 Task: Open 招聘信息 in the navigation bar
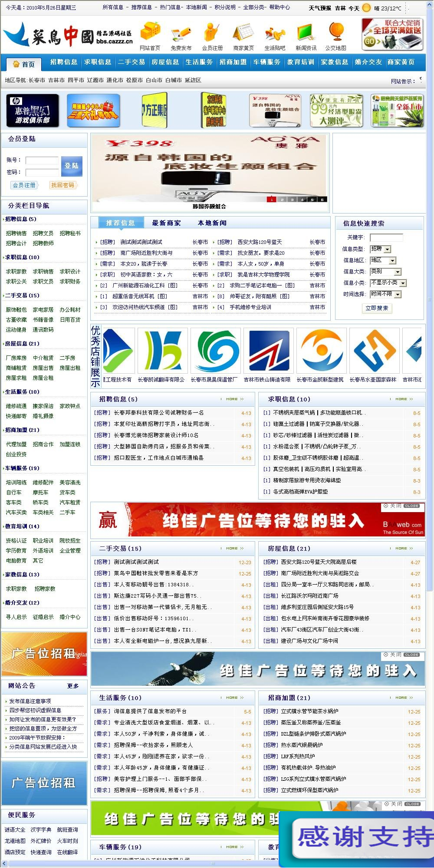64,62
